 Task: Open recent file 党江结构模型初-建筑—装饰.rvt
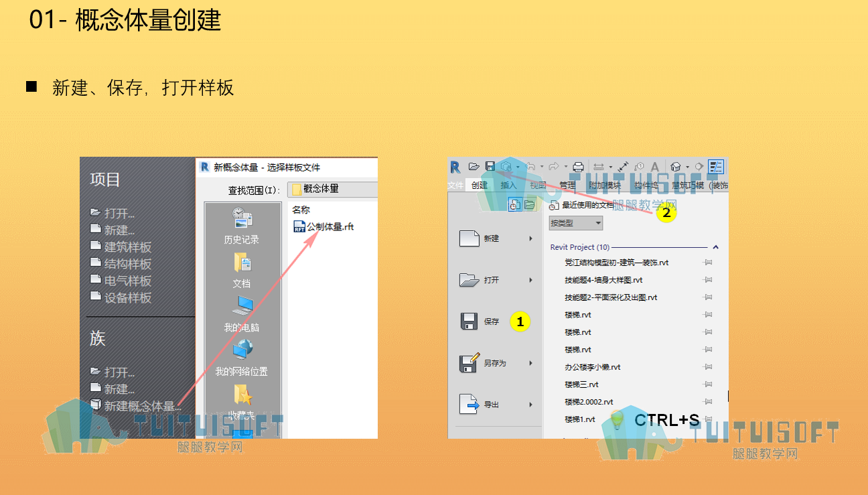617,263
